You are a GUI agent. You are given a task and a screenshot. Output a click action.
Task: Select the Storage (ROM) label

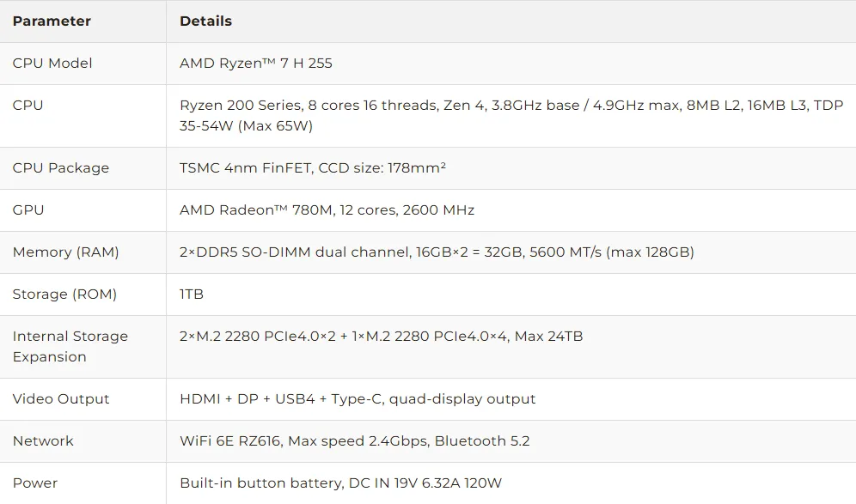click(x=64, y=295)
